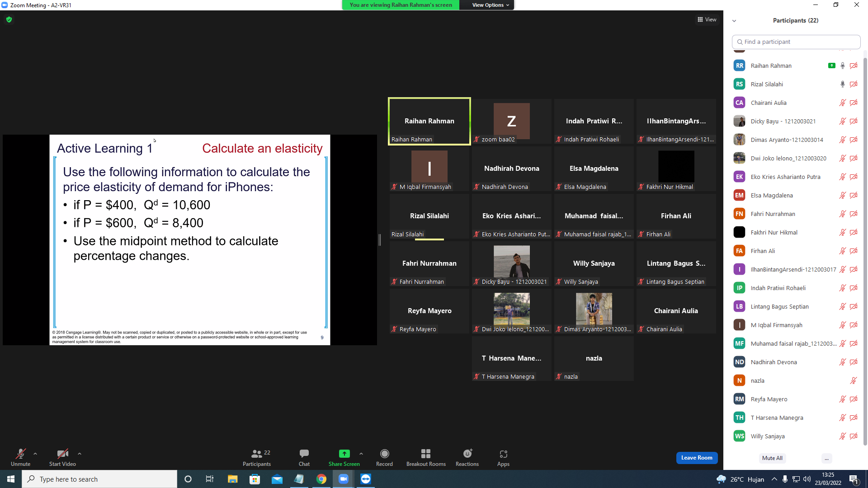
Task: Click the Zoom icon in taskbar
Action: click(x=344, y=479)
